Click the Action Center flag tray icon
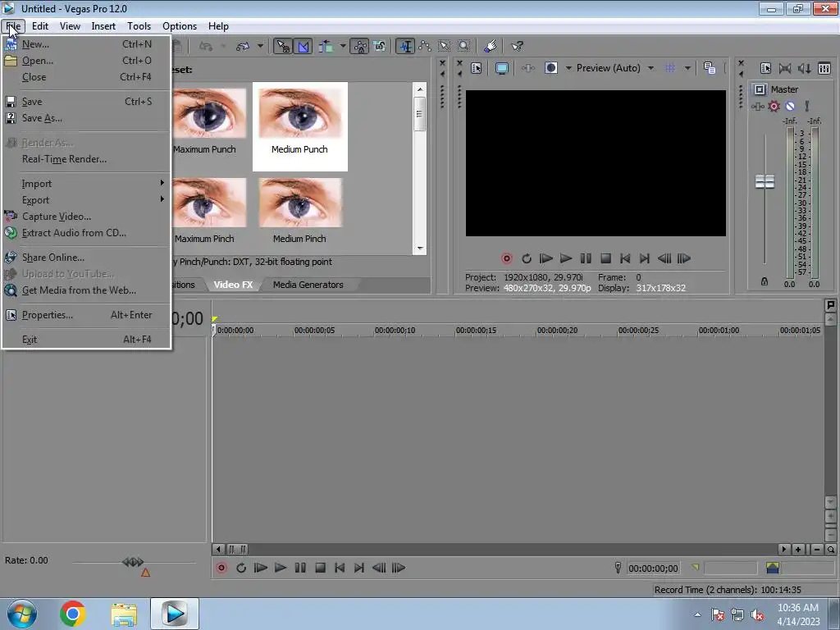This screenshot has width=840, height=630. (x=718, y=615)
